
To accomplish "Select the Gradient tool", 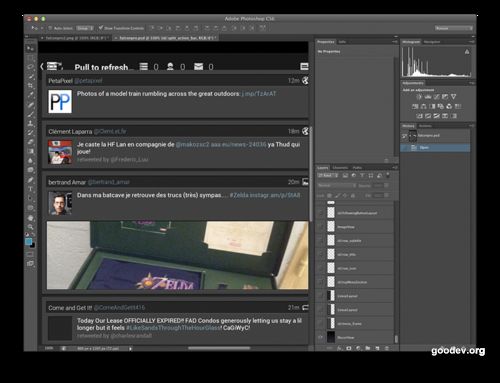I will [30, 151].
